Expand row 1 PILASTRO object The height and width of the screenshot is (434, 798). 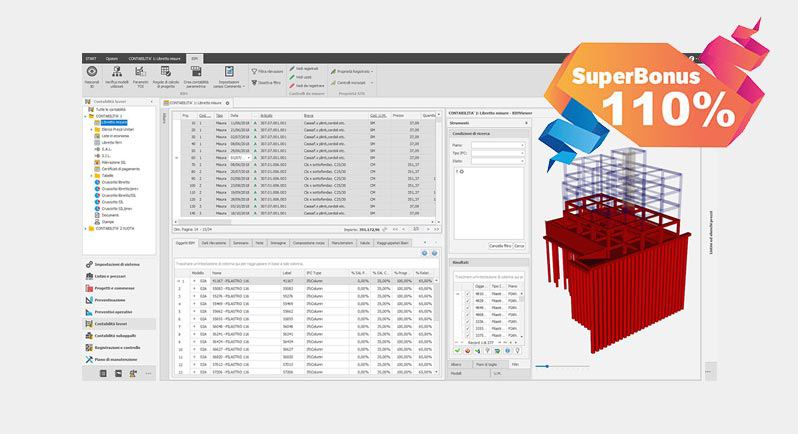click(194, 281)
